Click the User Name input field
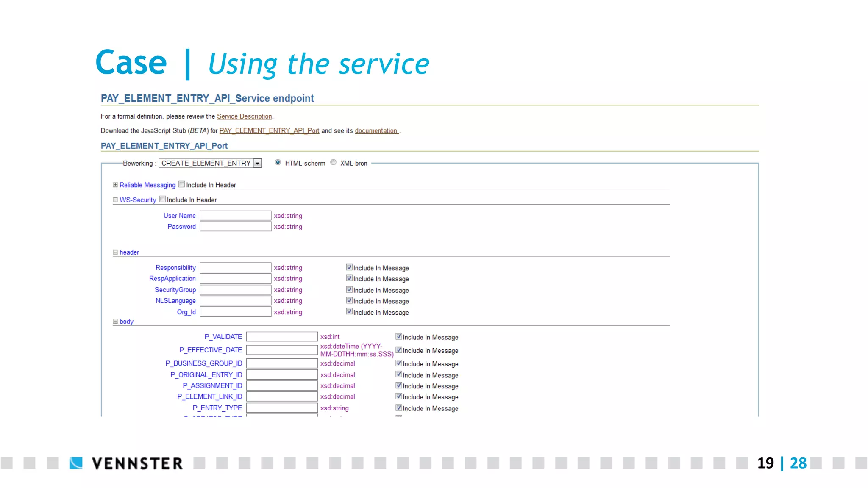Viewport: 868px width, 488px height. click(x=235, y=216)
